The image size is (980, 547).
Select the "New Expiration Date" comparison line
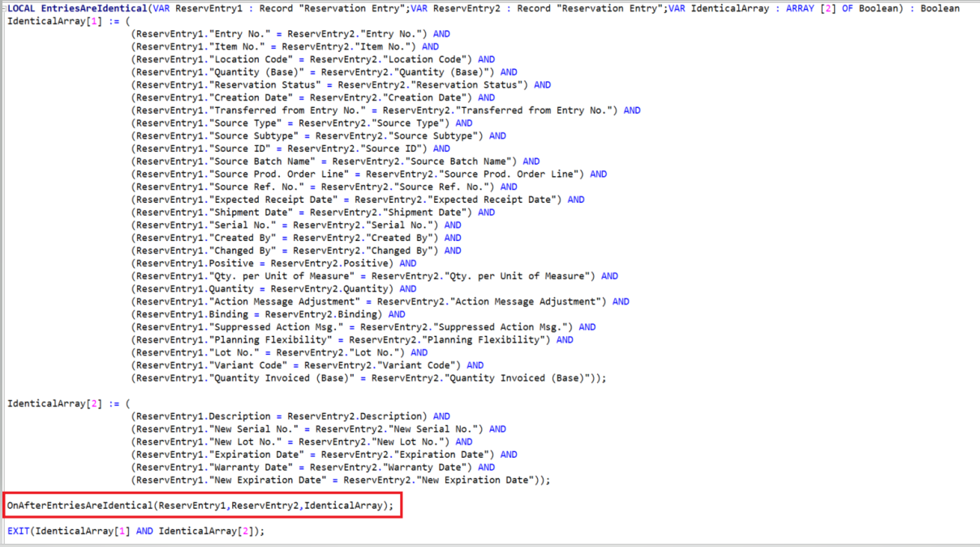[340, 480]
